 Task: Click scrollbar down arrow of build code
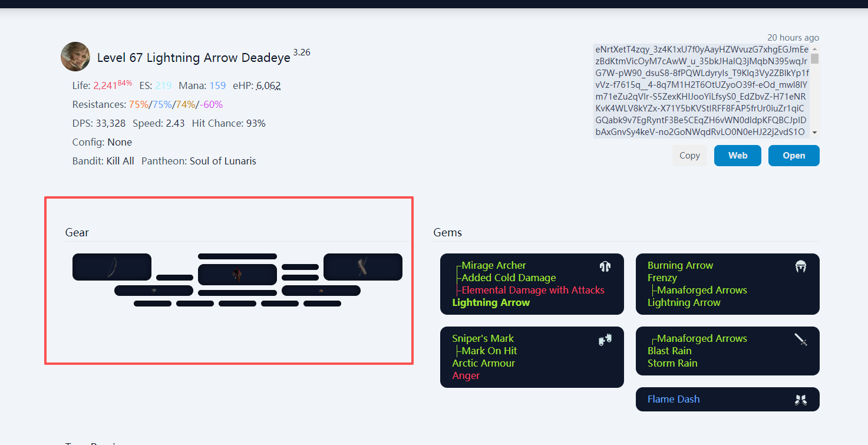pyautogui.click(x=815, y=133)
